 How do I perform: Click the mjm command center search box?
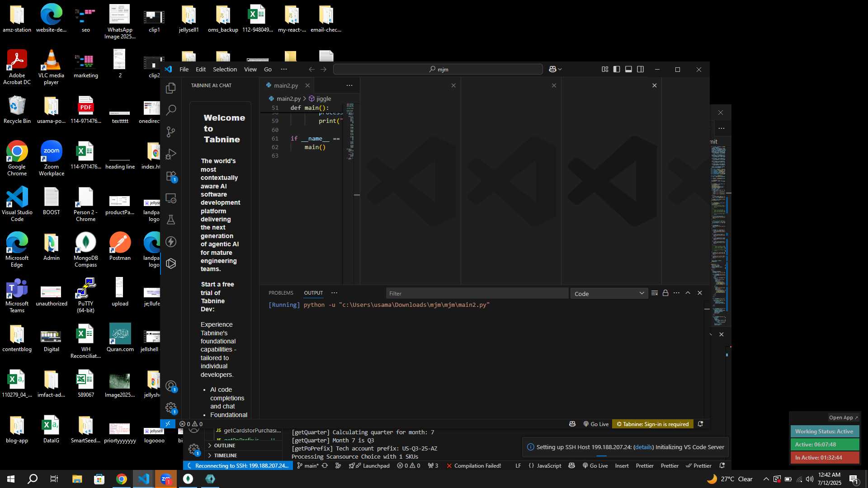pyautogui.click(x=438, y=69)
